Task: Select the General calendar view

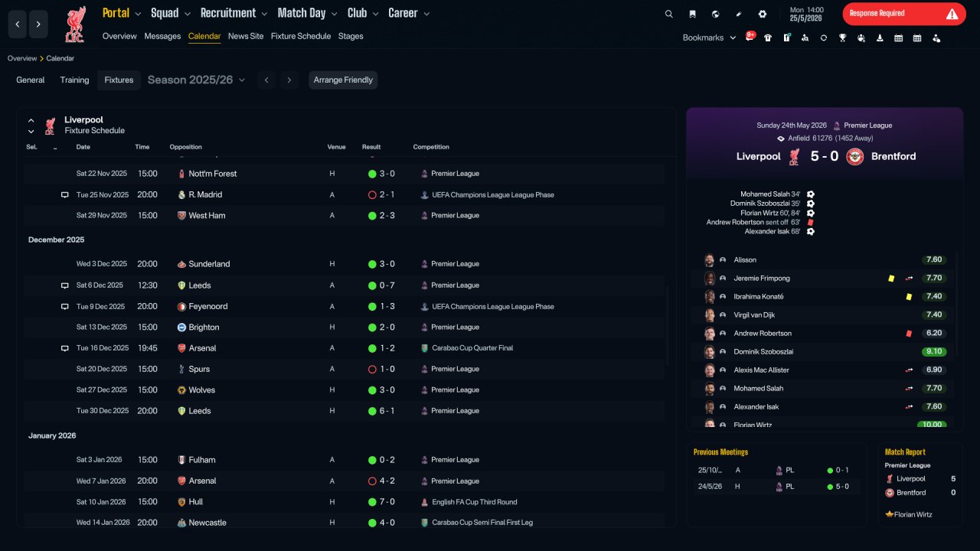Action: click(31, 80)
